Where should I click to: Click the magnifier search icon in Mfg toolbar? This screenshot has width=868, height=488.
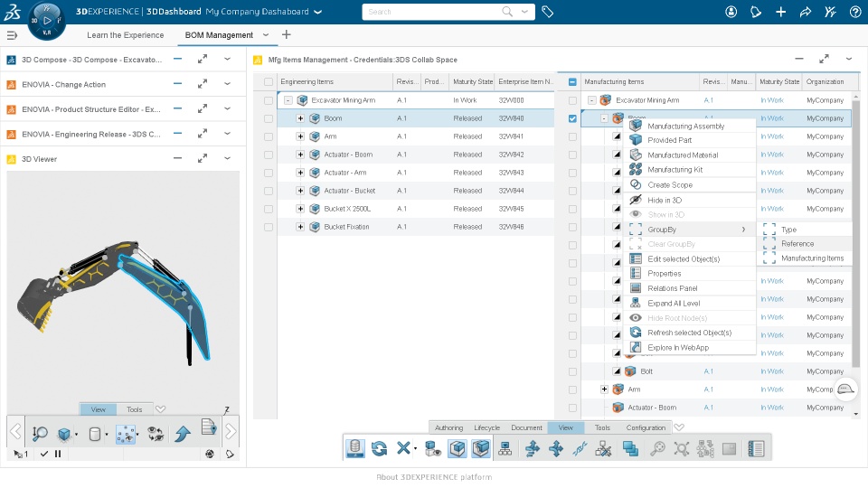[657, 449]
